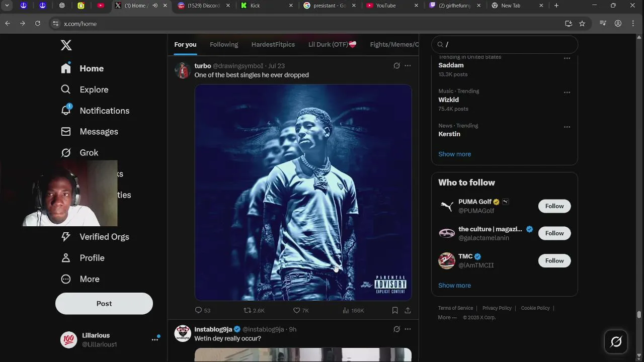This screenshot has width=644, height=362.
Task: Open the Saddam trending topic
Action: coord(451,65)
